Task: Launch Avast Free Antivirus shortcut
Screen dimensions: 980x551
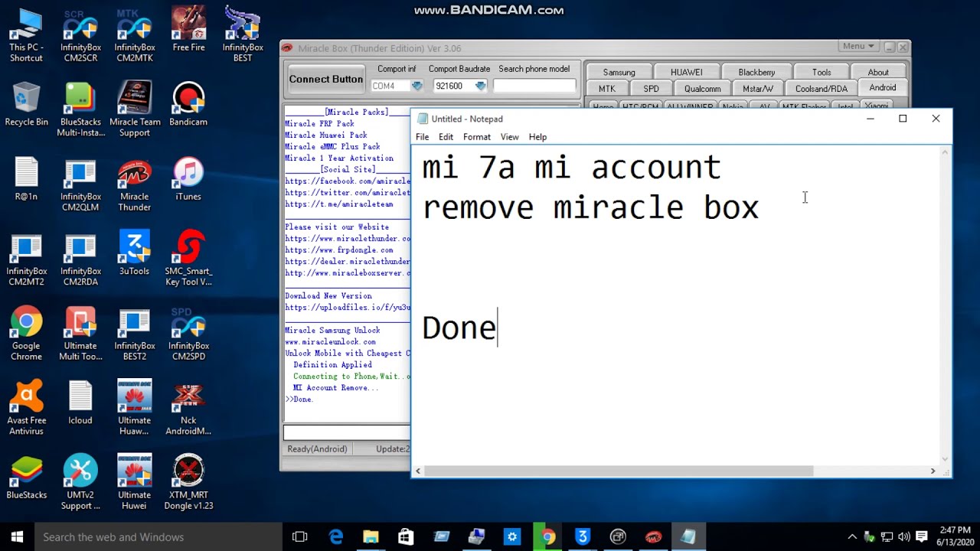Action: 26,408
